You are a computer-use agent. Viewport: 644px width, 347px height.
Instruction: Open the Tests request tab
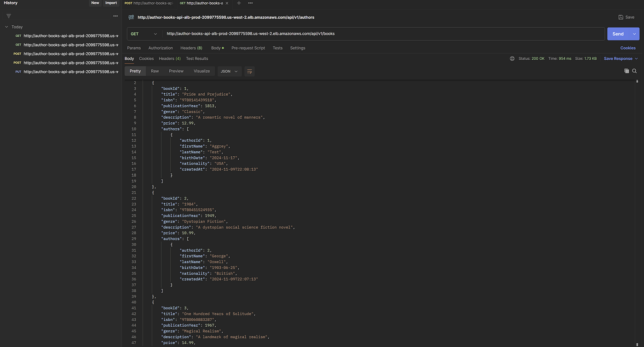(277, 48)
